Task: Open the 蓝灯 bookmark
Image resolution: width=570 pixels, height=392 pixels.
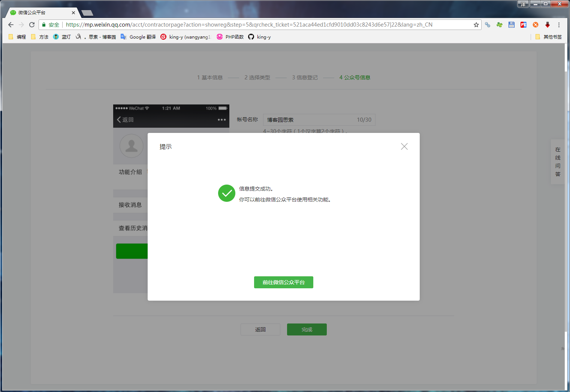Action: click(62, 37)
